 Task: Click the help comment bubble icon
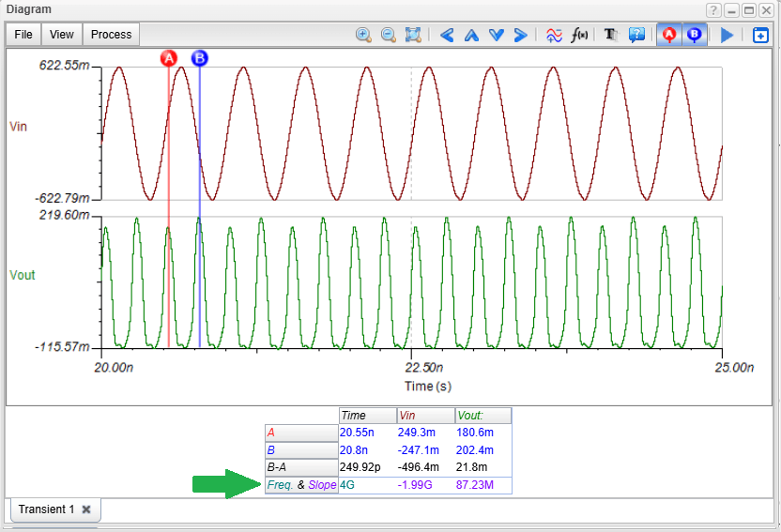(x=636, y=35)
